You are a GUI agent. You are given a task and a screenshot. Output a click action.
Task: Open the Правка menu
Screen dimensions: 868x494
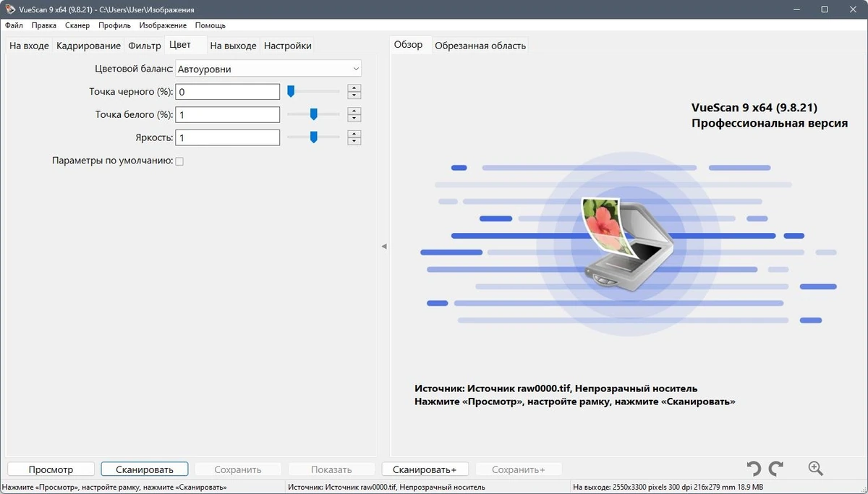tap(44, 25)
